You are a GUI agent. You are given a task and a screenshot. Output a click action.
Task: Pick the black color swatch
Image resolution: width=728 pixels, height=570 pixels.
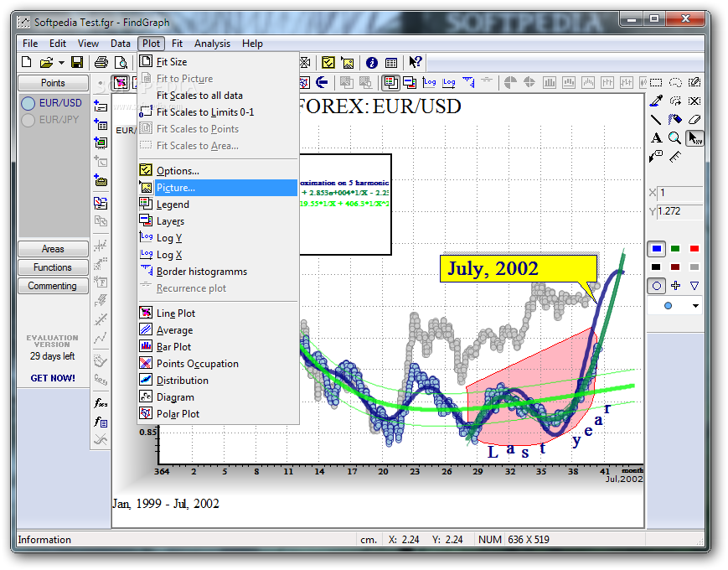coord(656,267)
